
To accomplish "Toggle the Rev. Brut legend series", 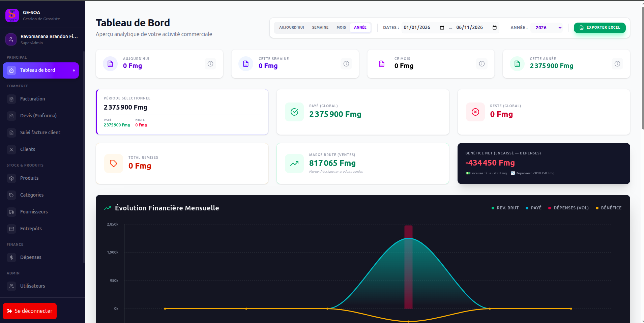I will pyautogui.click(x=505, y=208).
